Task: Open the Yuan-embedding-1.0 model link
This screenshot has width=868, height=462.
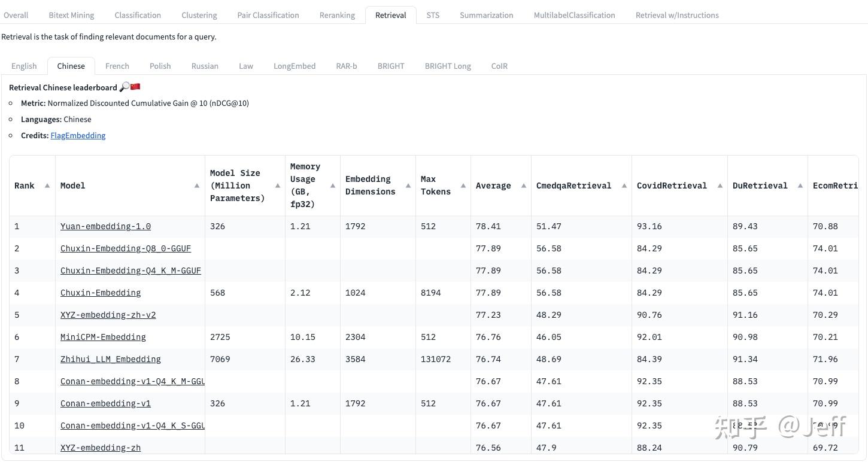Action: click(x=105, y=226)
